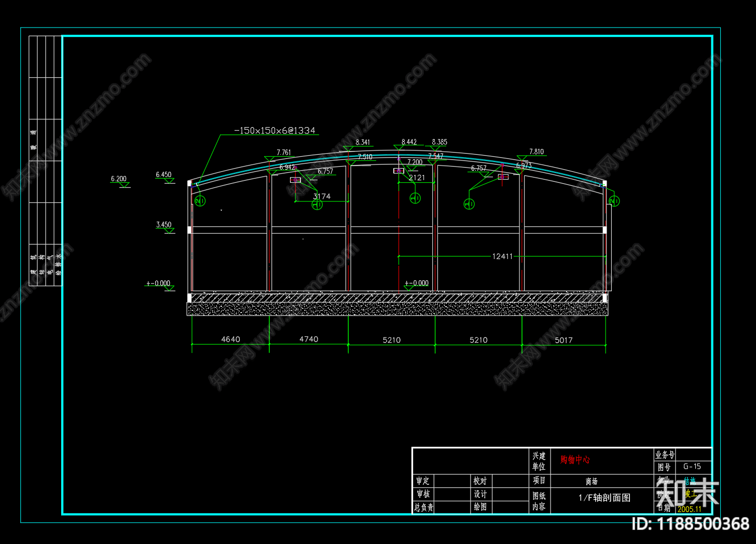The height and width of the screenshot is (544, 756).
Task: Pick the 总负责 title block label
Action: coord(424,508)
